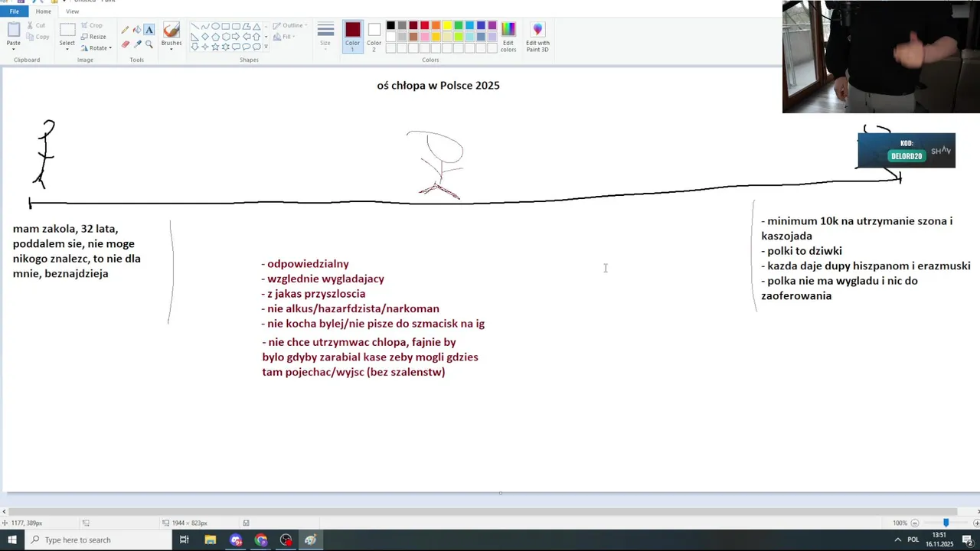980x551 pixels.
Task: Open the Edit colors dialog
Action: 508,36
